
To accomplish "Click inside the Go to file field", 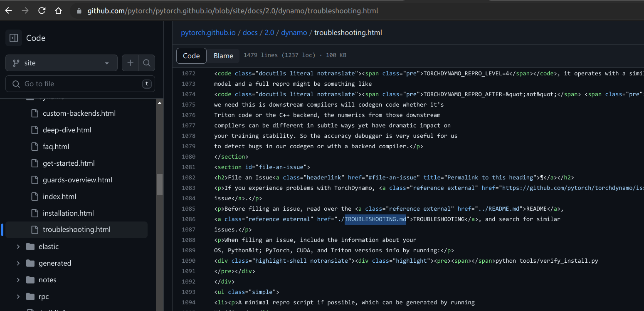I will click(80, 84).
